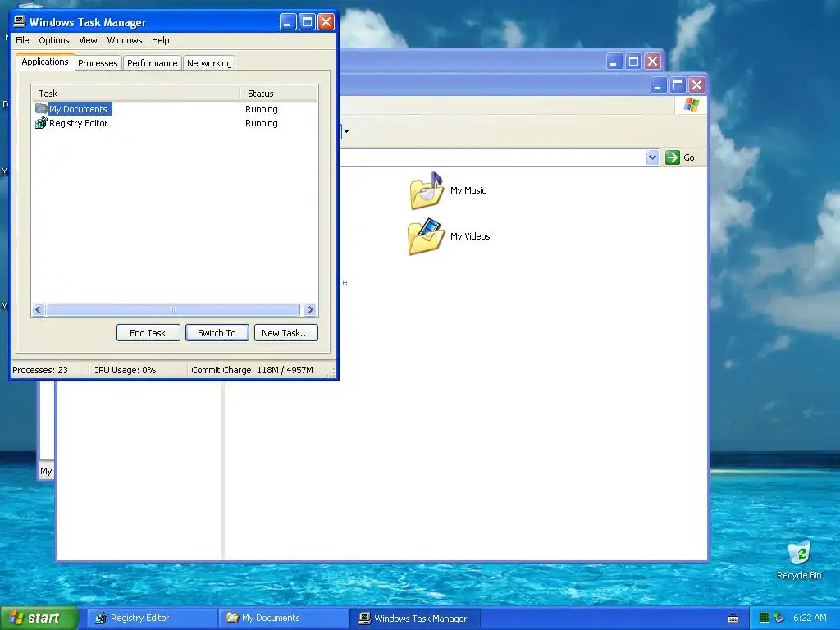Click Windows Task Manager taskbar button

tap(415, 618)
